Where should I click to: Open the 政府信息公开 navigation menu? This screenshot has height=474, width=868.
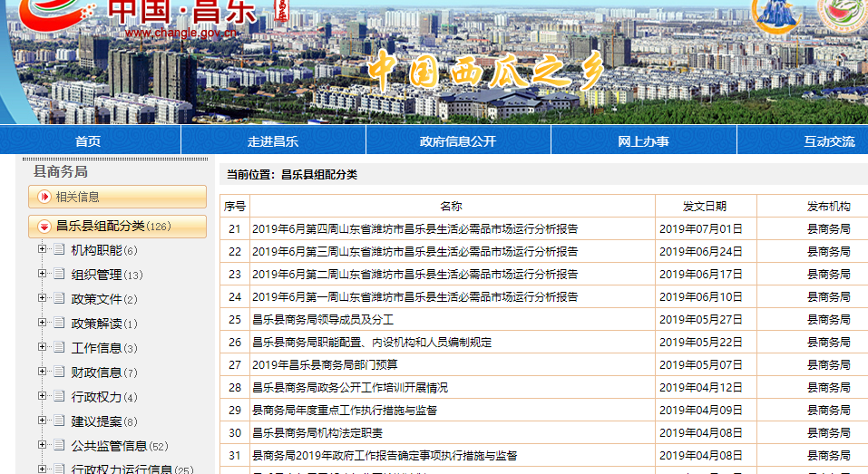click(x=458, y=141)
